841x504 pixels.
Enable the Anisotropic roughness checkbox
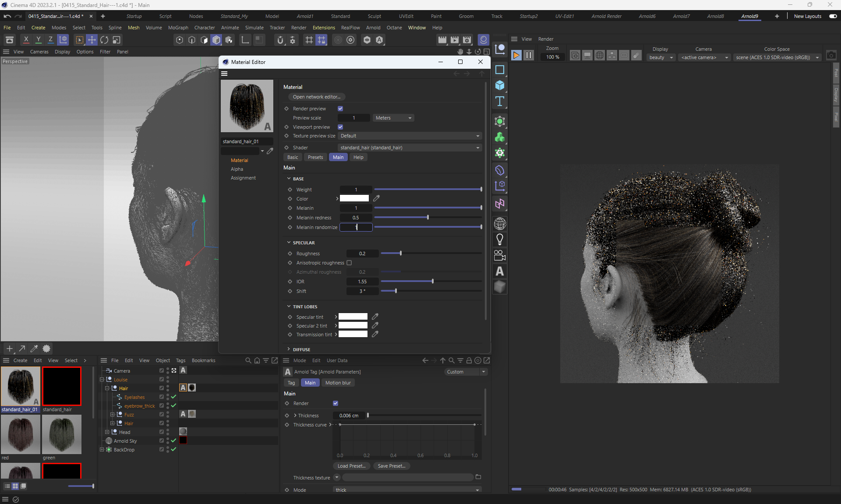click(x=349, y=263)
